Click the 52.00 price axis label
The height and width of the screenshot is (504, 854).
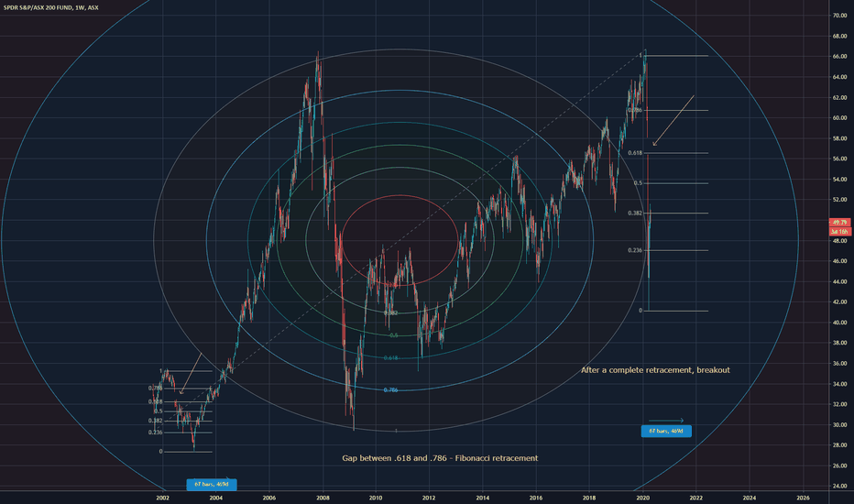click(838, 200)
